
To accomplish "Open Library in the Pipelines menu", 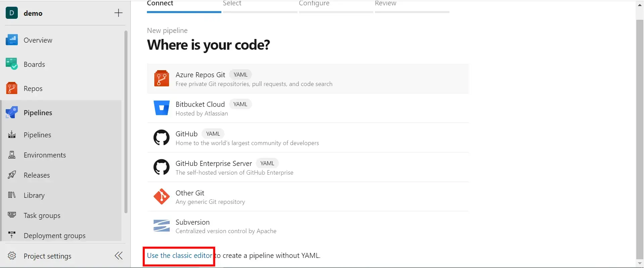I will (34, 195).
